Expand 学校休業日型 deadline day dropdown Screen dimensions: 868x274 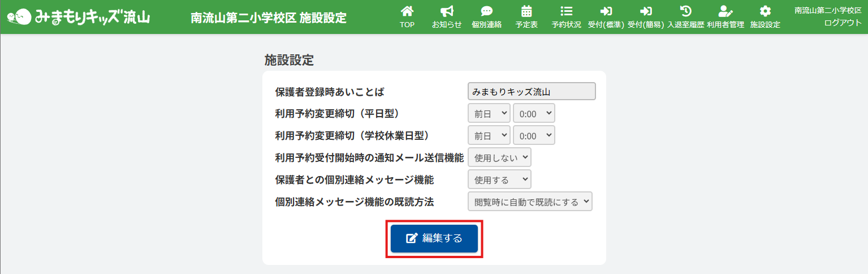coord(489,135)
